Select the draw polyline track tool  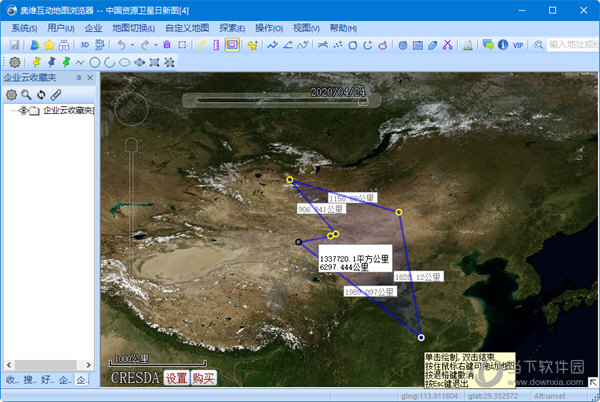pyautogui.click(x=272, y=45)
